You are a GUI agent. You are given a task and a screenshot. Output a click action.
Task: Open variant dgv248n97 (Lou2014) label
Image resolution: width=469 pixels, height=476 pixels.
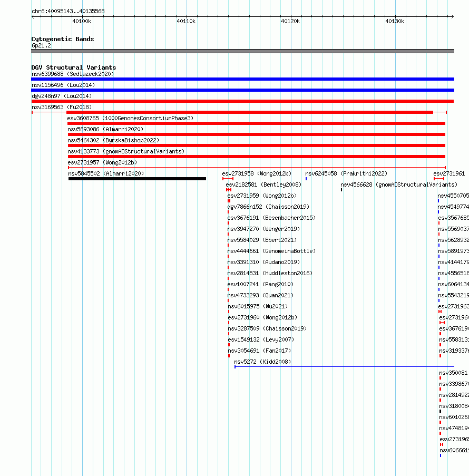pos(62,96)
